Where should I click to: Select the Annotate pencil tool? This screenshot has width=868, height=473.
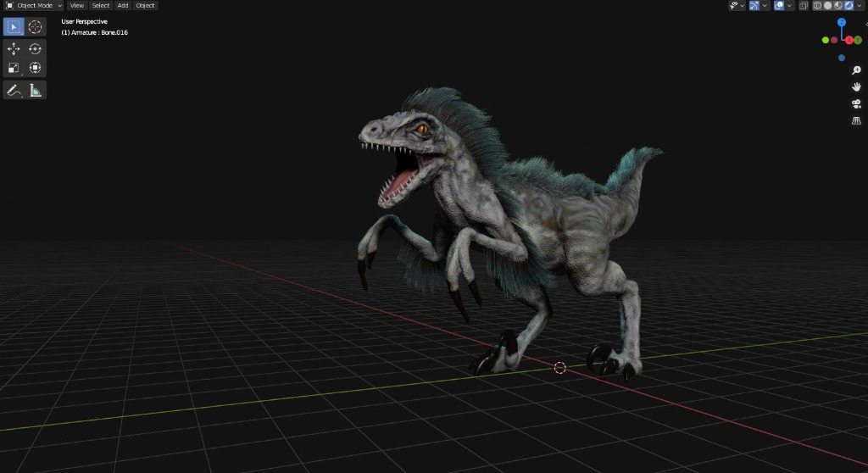[x=14, y=90]
